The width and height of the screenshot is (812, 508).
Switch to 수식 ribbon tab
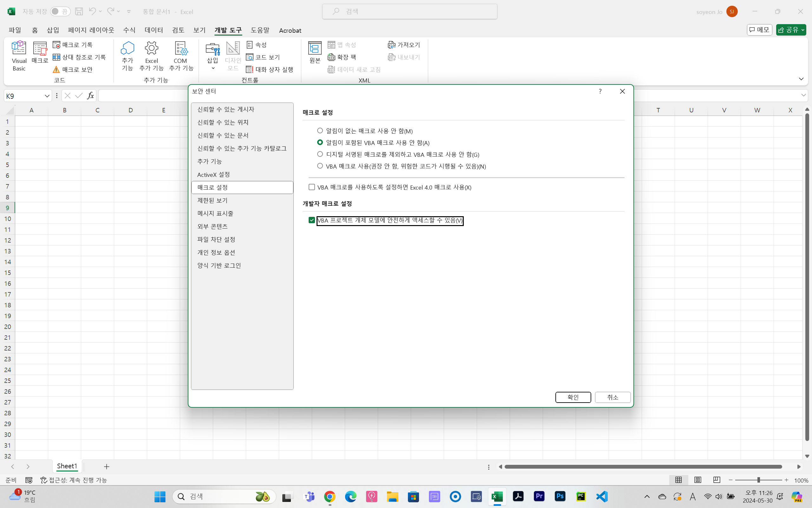[x=129, y=30]
